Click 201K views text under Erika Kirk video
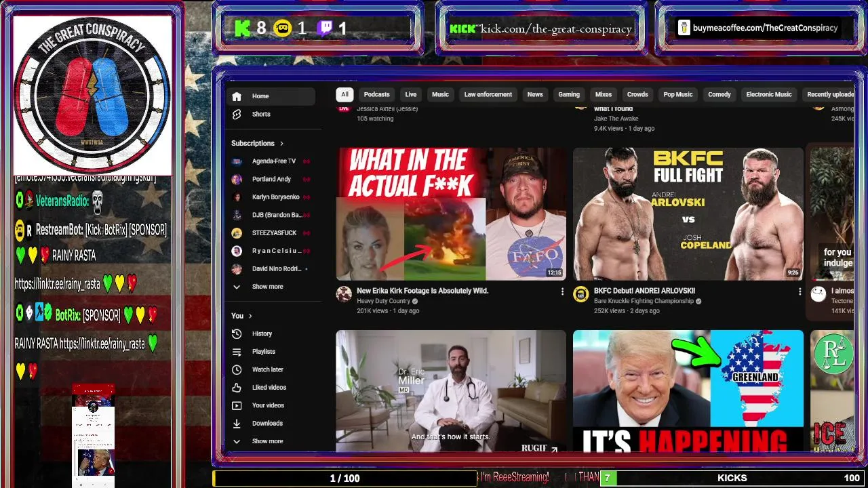Screen dimensions: 868x488 (372, 311)
